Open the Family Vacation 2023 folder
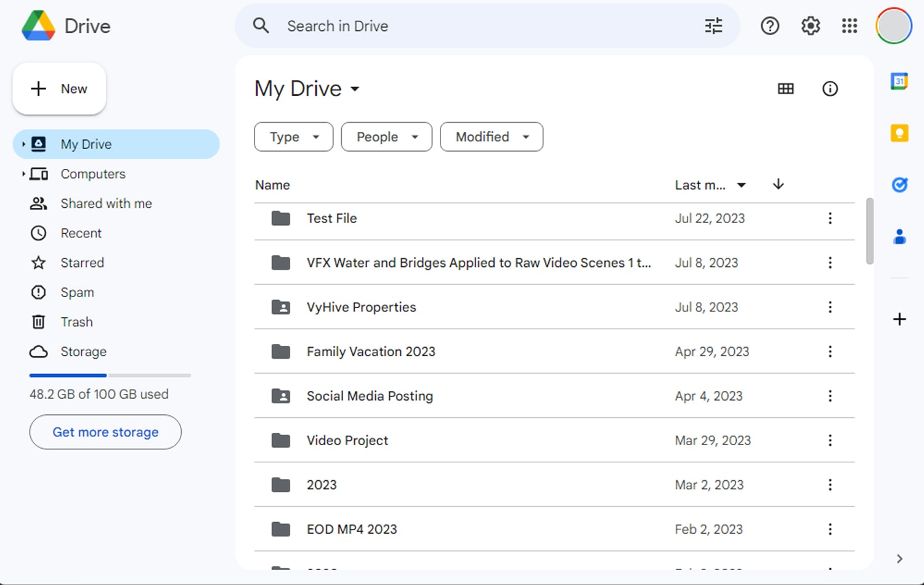The height and width of the screenshot is (585, 924). click(x=371, y=351)
